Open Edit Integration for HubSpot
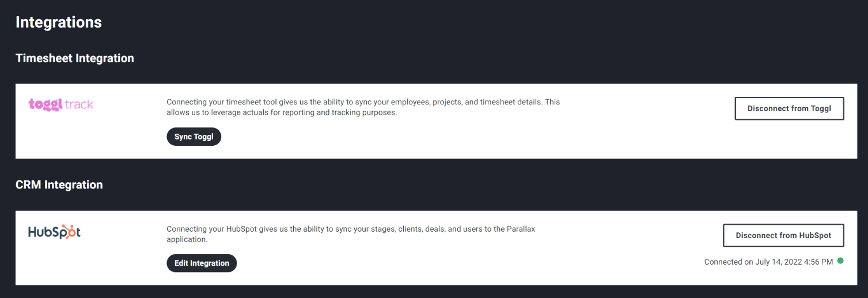The image size is (868, 298). pyautogui.click(x=202, y=263)
